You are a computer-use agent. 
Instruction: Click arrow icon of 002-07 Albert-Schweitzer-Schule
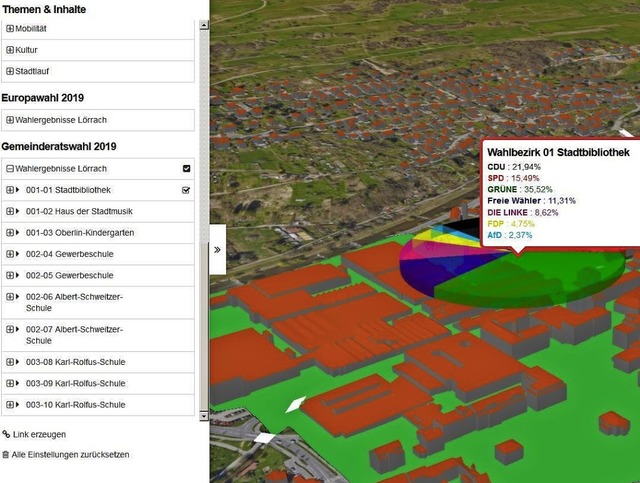pos(18,329)
